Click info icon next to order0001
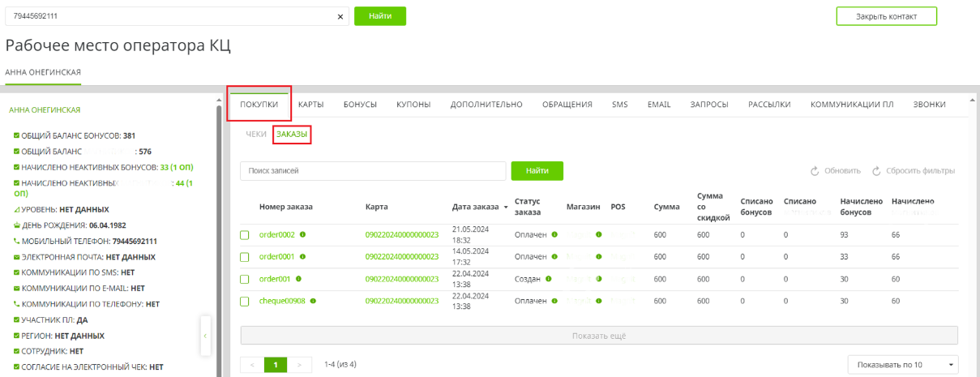 tap(303, 257)
